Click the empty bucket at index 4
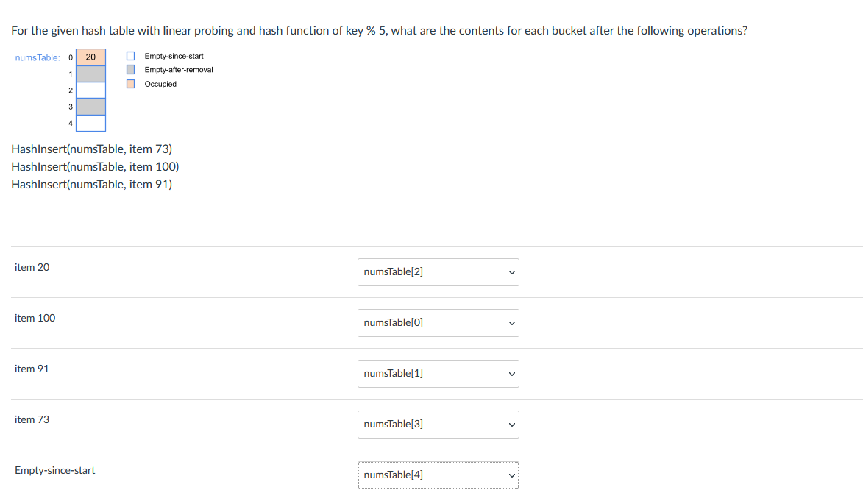The image size is (863, 504). pyautogui.click(x=90, y=124)
